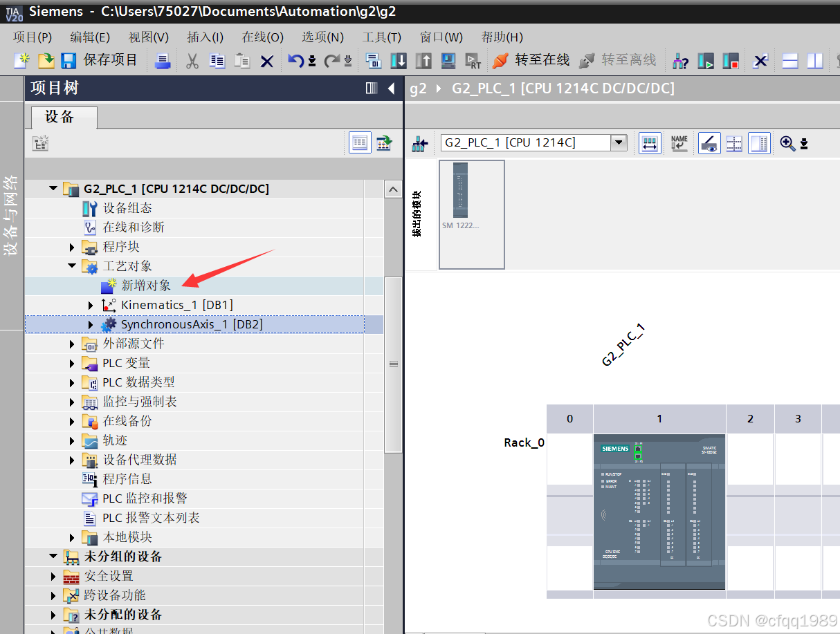Click the Start CPU icon
The height and width of the screenshot is (634, 840).
click(706, 61)
